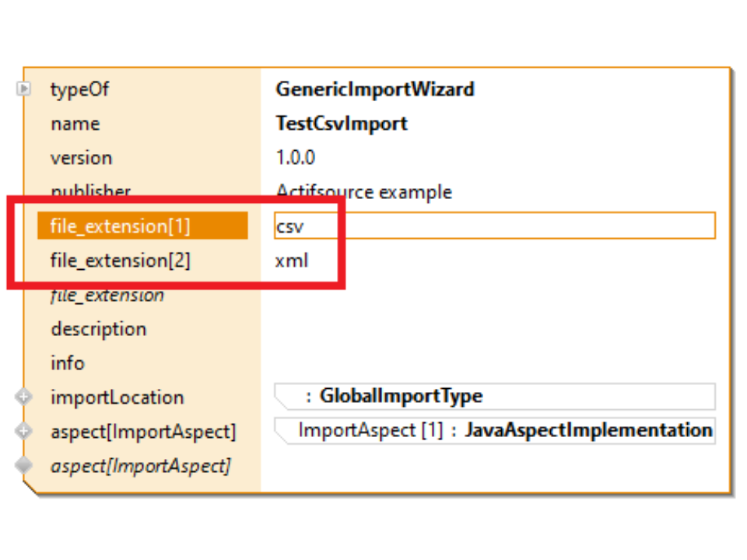
Task: Click the 1.0.0 version value
Action: (x=296, y=158)
